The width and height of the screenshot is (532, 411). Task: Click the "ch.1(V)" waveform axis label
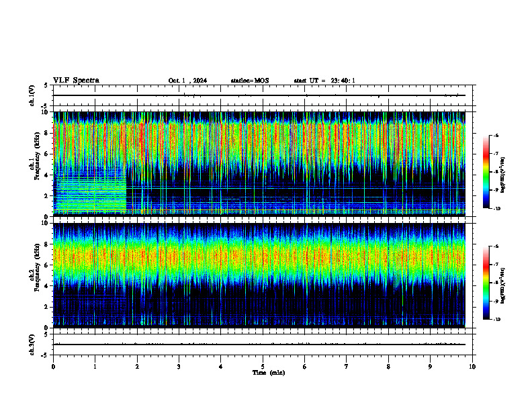(32, 95)
